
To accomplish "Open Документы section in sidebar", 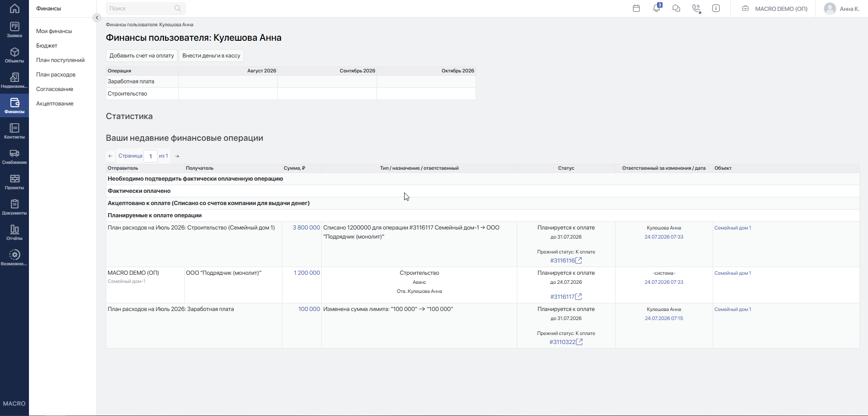I will [14, 207].
